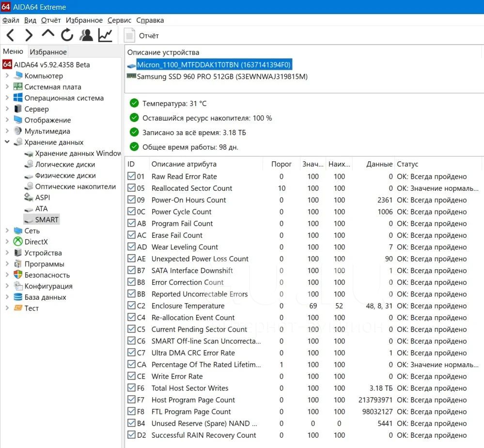Click the База данных database icon
The image size is (484, 448).
click(18, 297)
